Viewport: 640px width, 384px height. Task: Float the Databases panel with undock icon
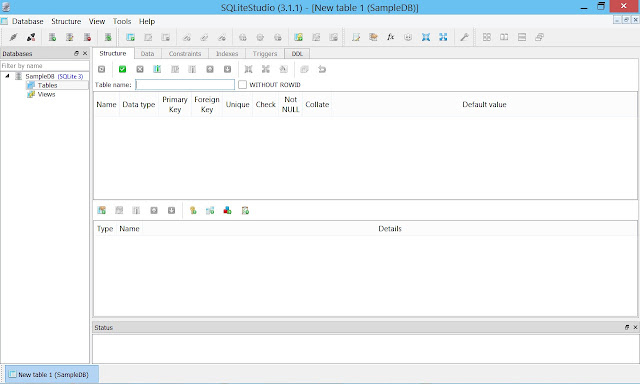[76, 53]
